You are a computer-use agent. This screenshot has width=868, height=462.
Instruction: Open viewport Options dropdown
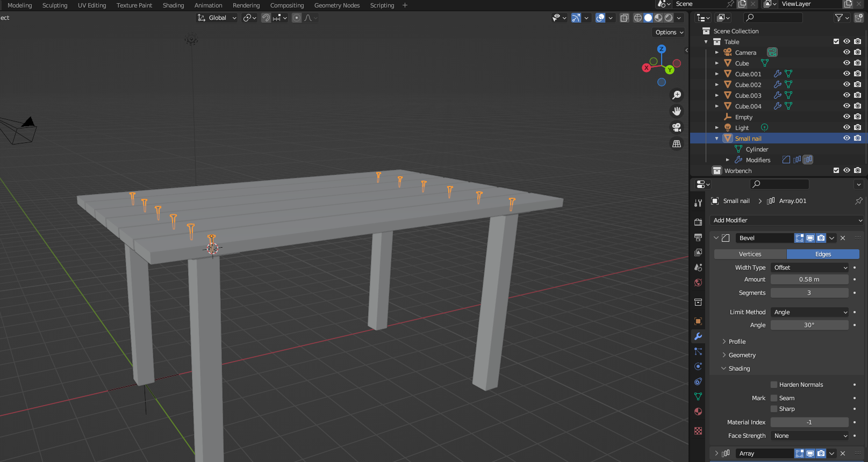pyautogui.click(x=669, y=32)
